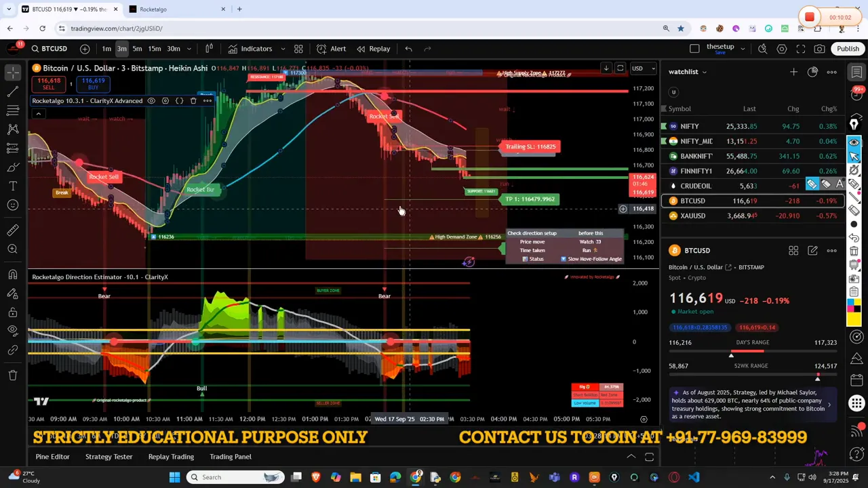Image resolution: width=868 pixels, height=488 pixels.
Task: Toggle magnet mode in drawing toolbar
Action: [x=13, y=274]
